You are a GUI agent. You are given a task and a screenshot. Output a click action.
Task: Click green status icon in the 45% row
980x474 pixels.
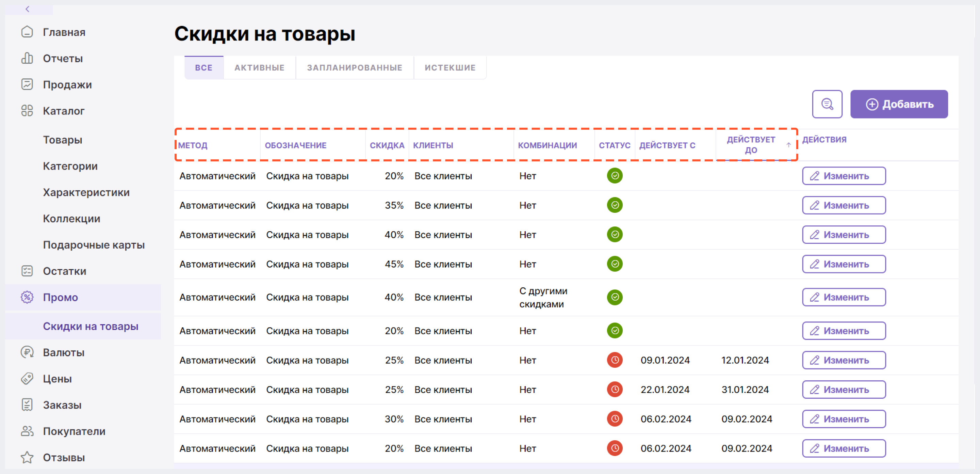pyautogui.click(x=615, y=264)
